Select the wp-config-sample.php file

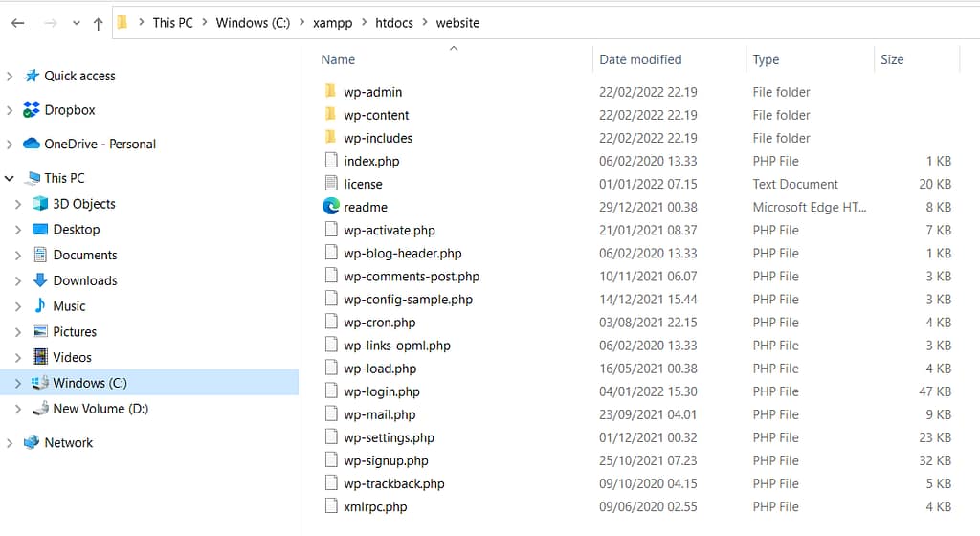pos(408,300)
